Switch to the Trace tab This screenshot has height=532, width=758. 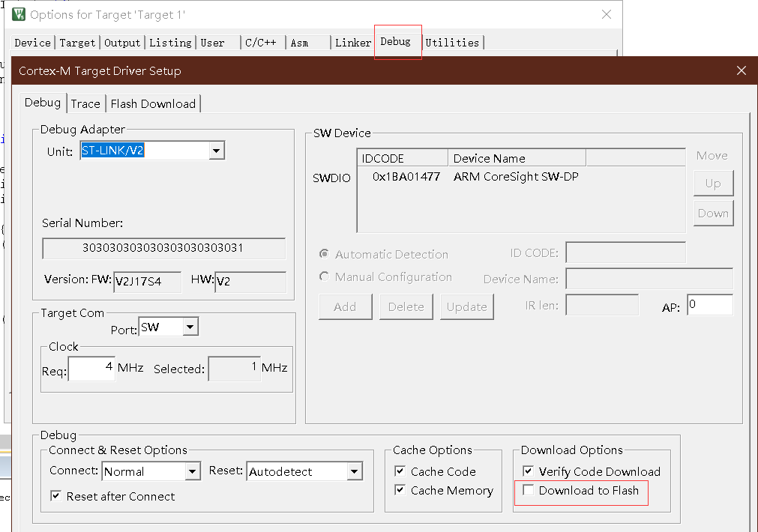point(85,104)
